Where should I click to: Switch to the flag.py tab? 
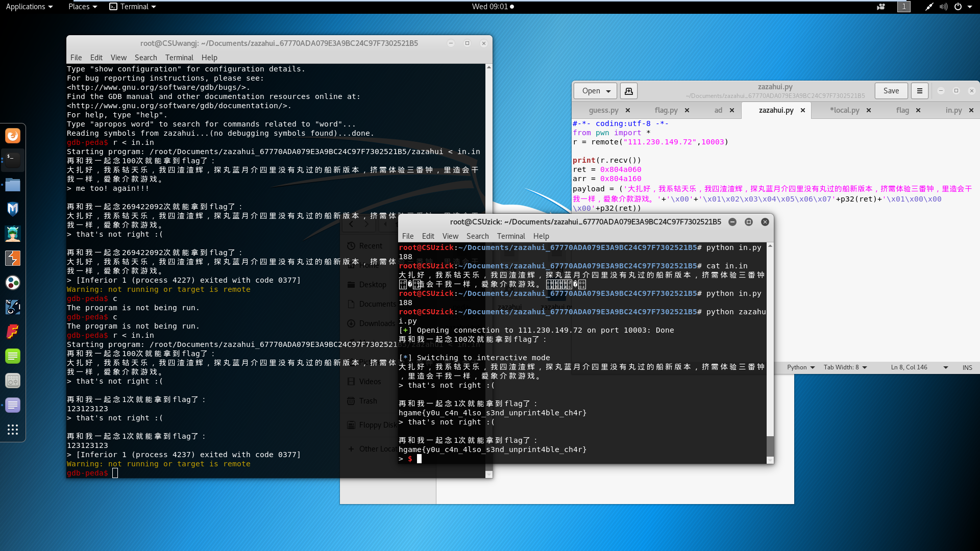pyautogui.click(x=666, y=110)
